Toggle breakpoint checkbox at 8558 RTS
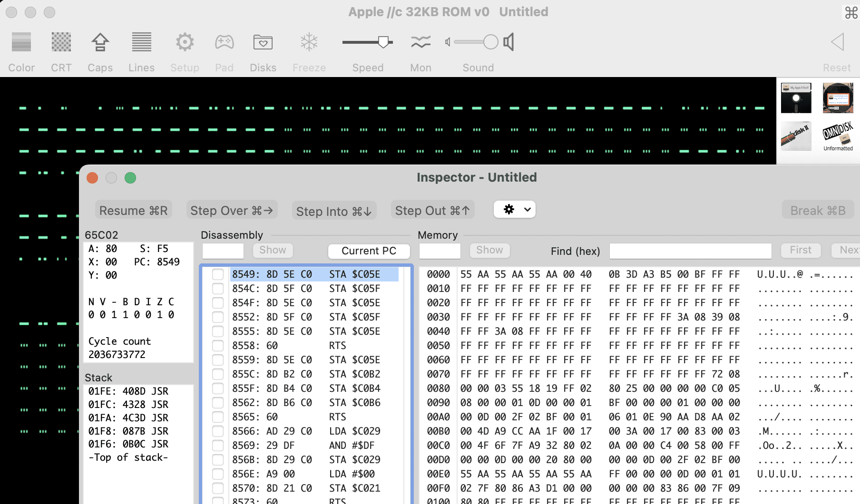 (218, 346)
